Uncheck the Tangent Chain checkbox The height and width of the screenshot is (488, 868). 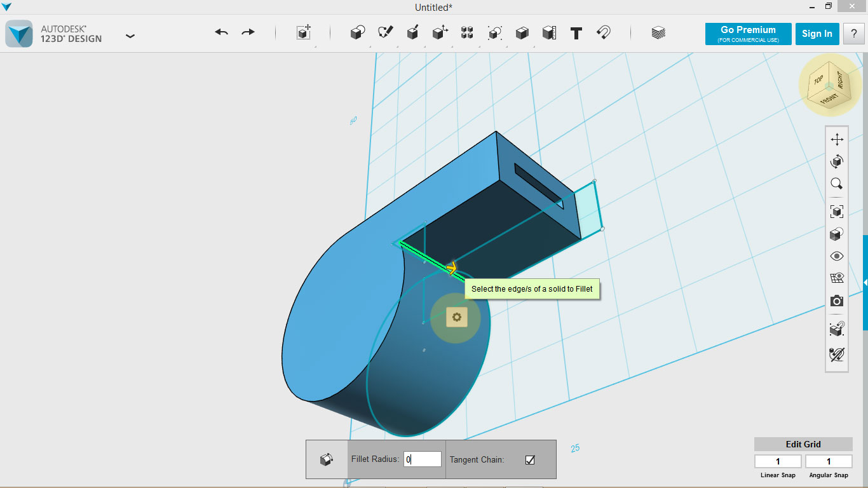point(530,460)
